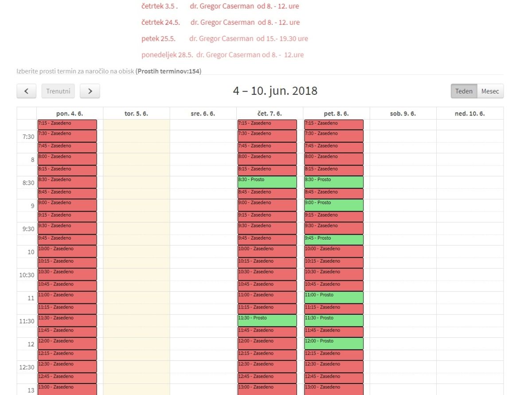Open the tor. 5. 6. day header
The width and height of the screenshot is (532, 395).
click(x=136, y=113)
